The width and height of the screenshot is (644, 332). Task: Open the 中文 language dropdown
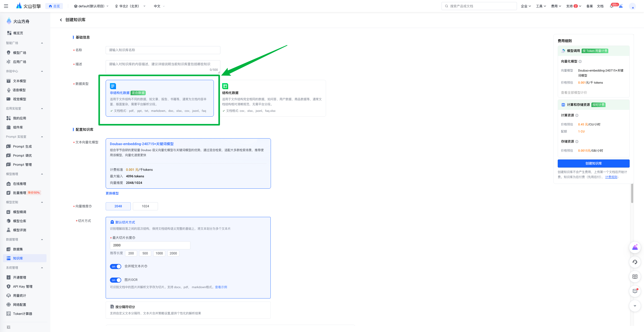[159, 6]
